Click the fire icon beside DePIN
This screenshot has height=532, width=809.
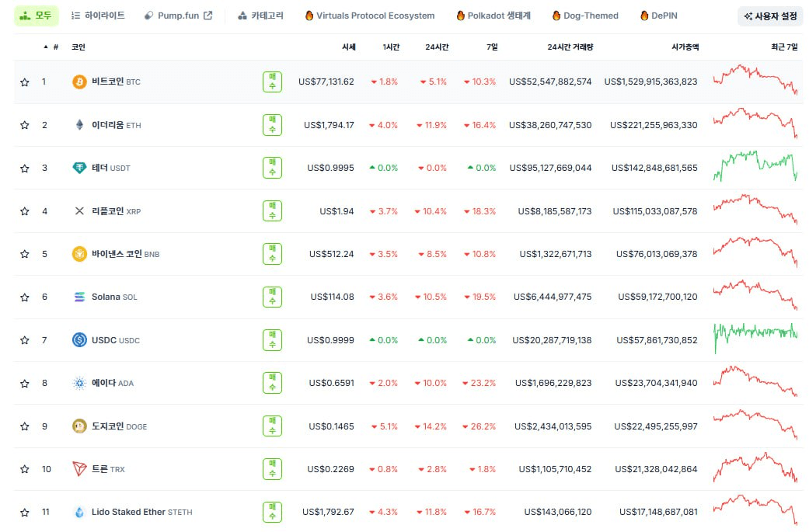coord(644,16)
